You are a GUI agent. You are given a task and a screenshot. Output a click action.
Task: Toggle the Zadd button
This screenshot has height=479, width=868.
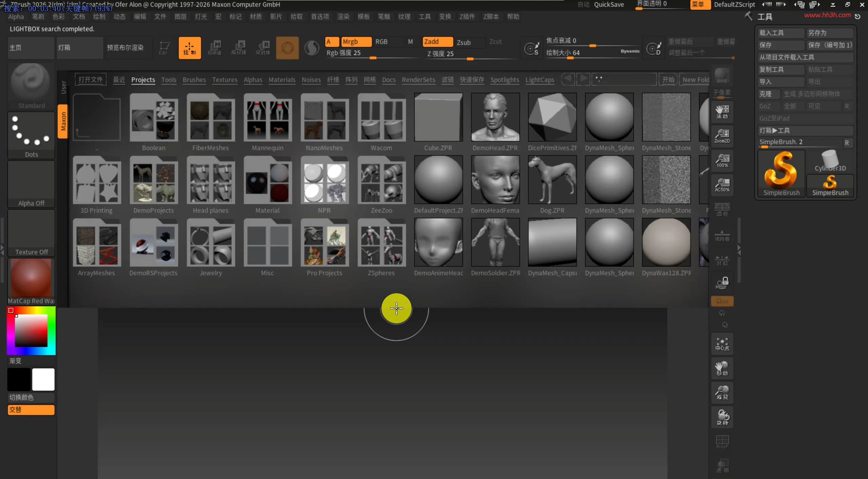(437, 42)
